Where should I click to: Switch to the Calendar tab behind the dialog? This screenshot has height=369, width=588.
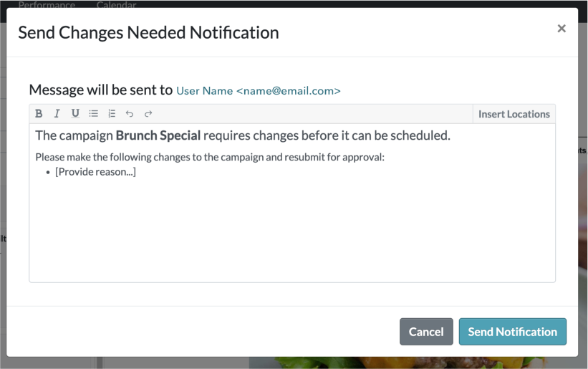(x=116, y=4)
